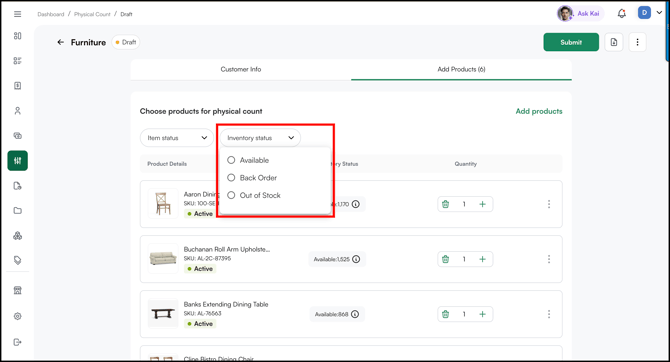670x362 pixels.
Task: Click the D user avatar
Action: [x=644, y=12]
